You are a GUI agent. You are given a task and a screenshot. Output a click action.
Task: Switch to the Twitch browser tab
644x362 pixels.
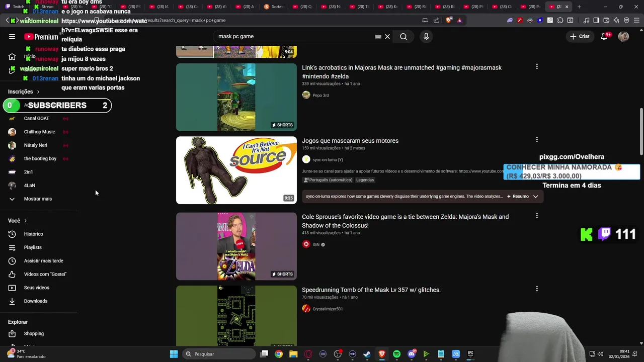15,7
